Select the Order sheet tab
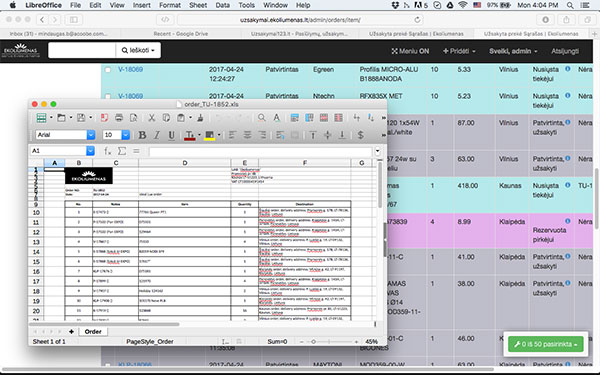 tap(93, 331)
